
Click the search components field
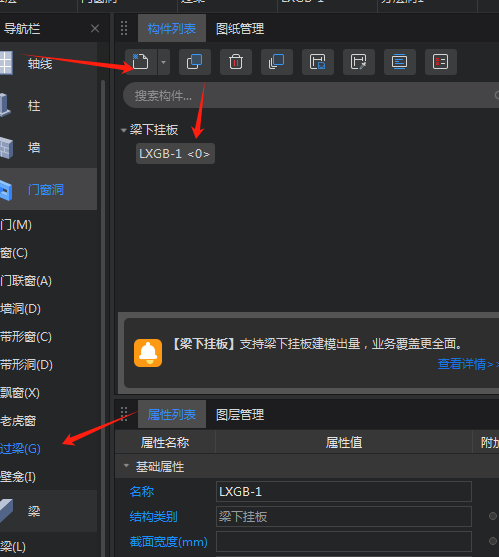[x=311, y=95]
